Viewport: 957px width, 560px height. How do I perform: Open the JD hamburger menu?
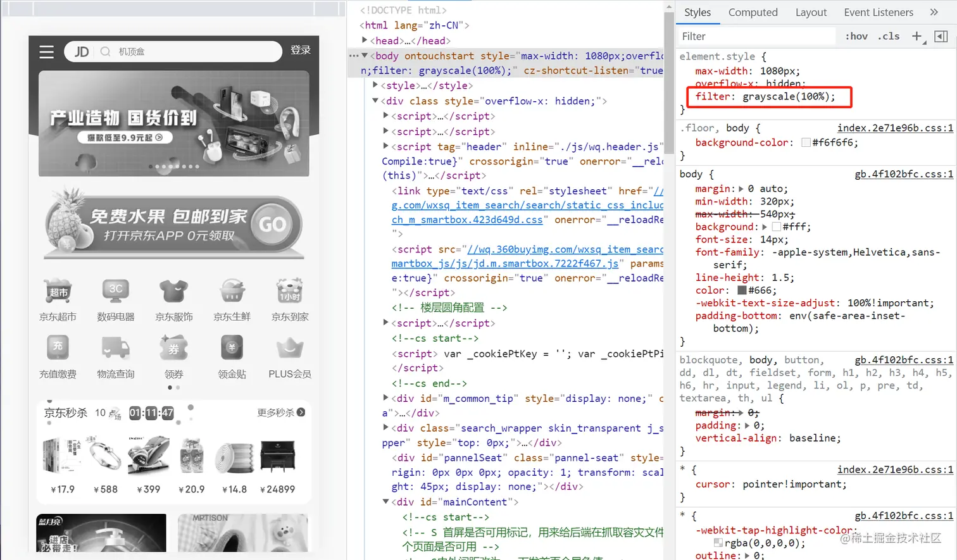[x=46, y=52]
